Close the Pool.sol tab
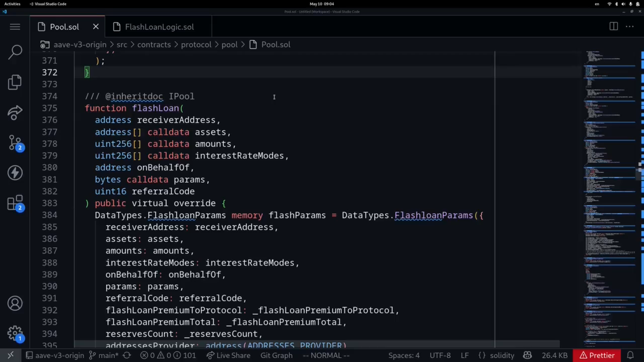The width and height of the screenshot is (644, 362). 96,27
